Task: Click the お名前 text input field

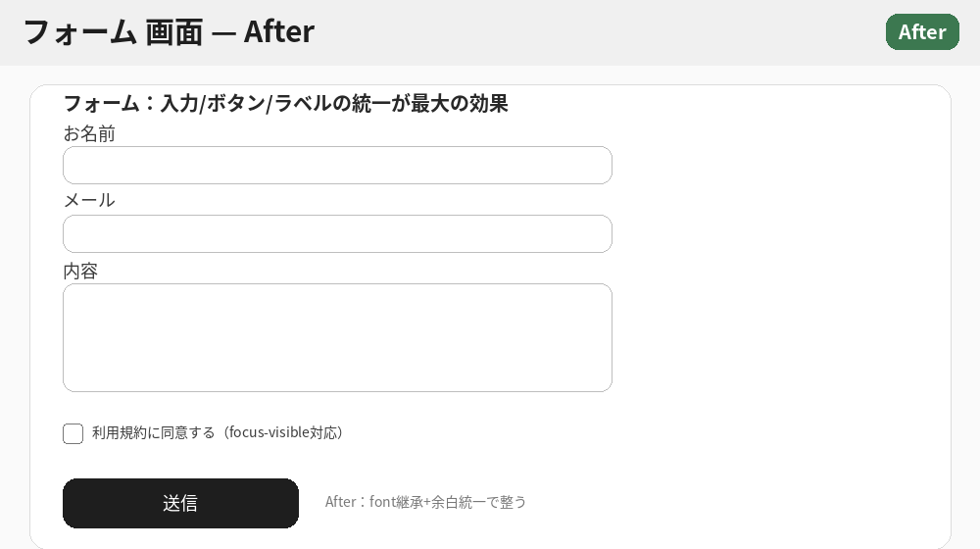Action: coord(337,166)
